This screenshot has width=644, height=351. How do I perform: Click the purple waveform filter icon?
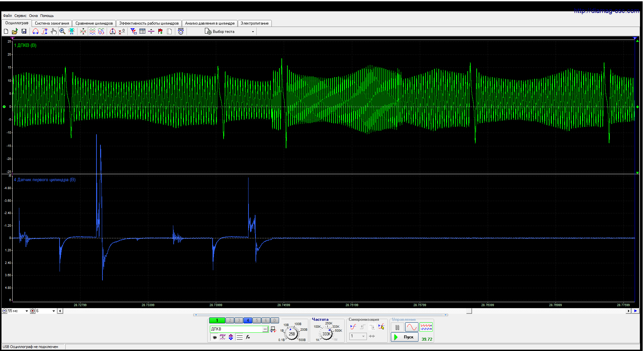223,337
